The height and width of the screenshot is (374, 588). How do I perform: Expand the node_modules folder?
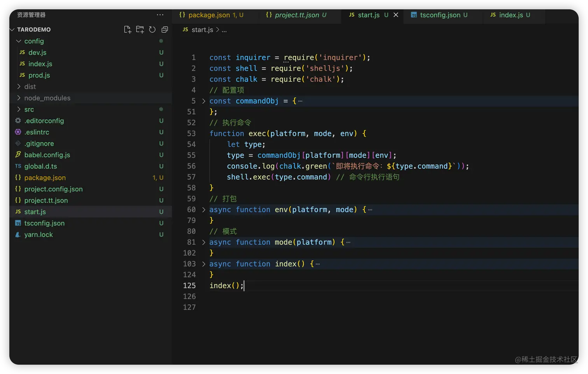click(x=19, y=98)
